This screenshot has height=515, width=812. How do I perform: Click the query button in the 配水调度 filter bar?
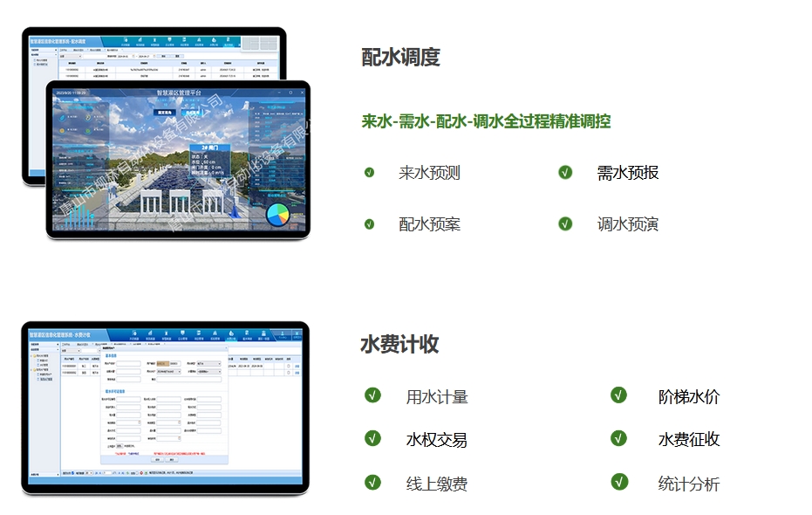(x=164, y=56)
